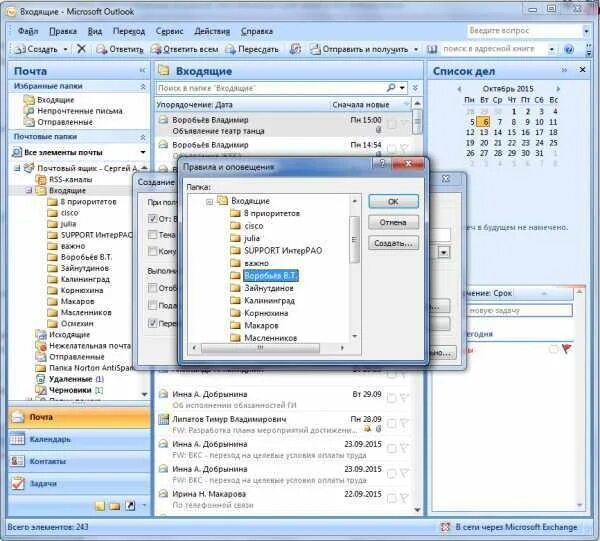Click the search magnifier in Входящие search box
Screen dimensions: 600x541
(391, 88)
